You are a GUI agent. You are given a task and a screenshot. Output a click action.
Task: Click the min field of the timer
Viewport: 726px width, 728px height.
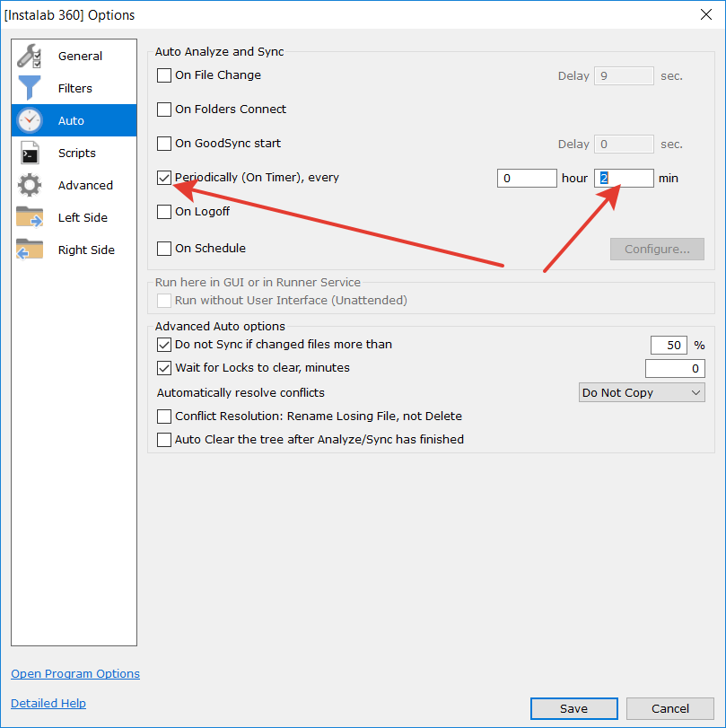(624, 179)
